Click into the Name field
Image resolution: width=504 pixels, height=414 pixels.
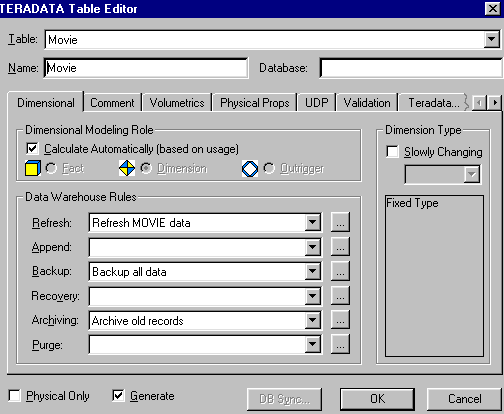(x=146, y=68)
